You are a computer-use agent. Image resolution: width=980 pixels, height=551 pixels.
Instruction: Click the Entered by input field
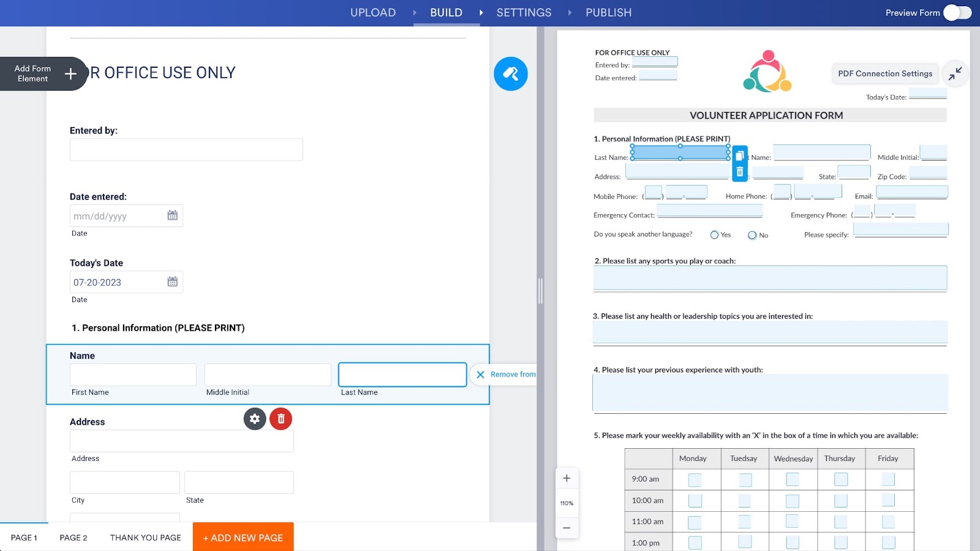coord(186,149)
